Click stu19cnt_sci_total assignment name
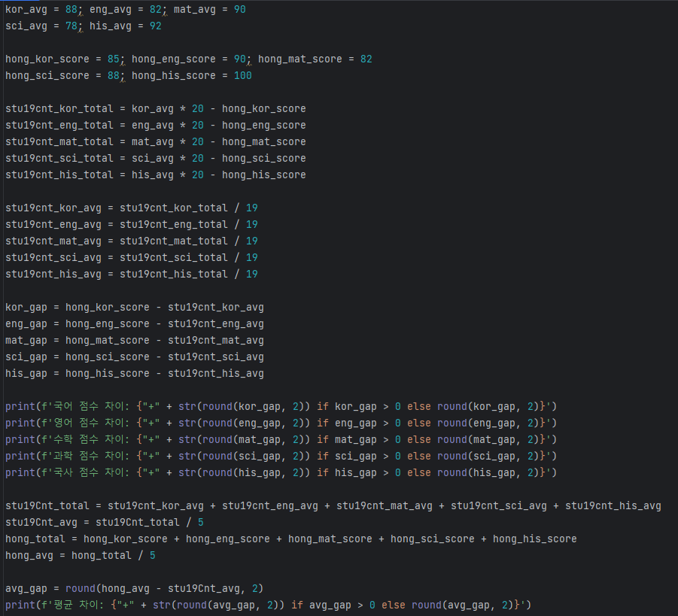 pos(59,159)
